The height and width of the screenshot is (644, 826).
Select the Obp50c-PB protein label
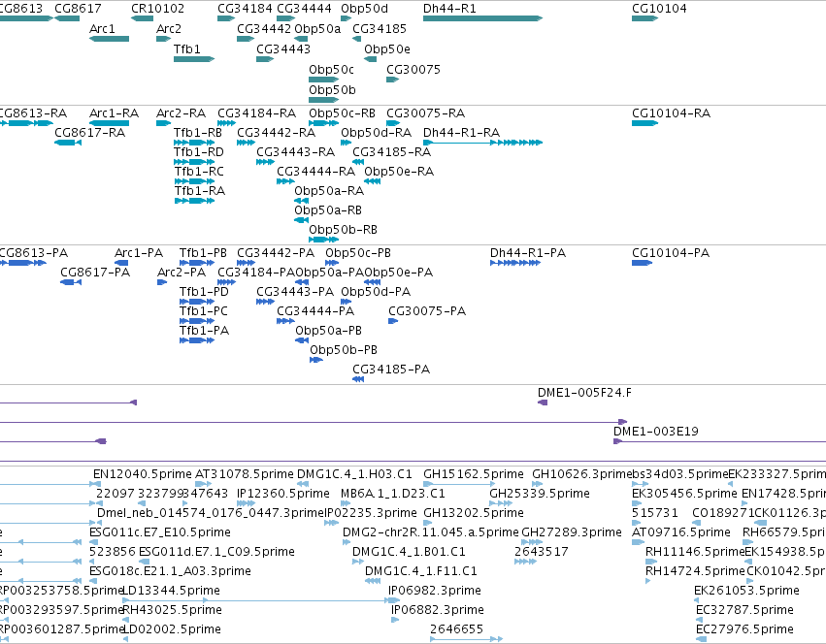click(x=358, y=253)
